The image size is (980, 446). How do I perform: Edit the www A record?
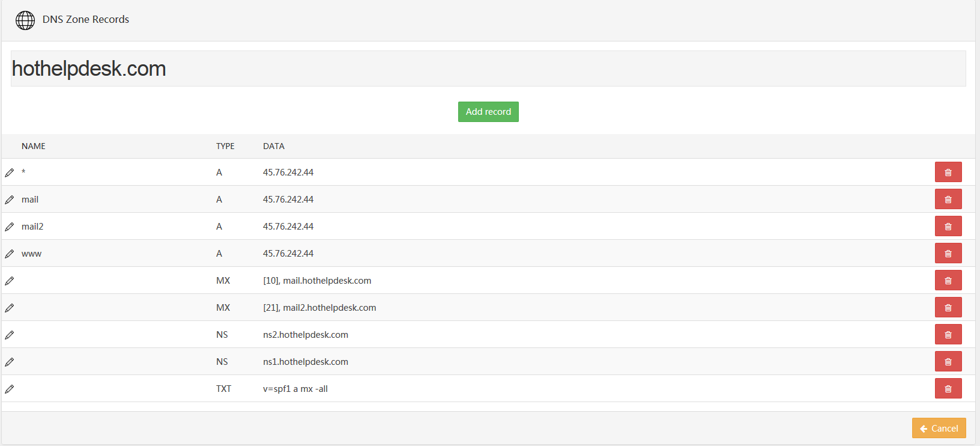[x=10, y=254]
